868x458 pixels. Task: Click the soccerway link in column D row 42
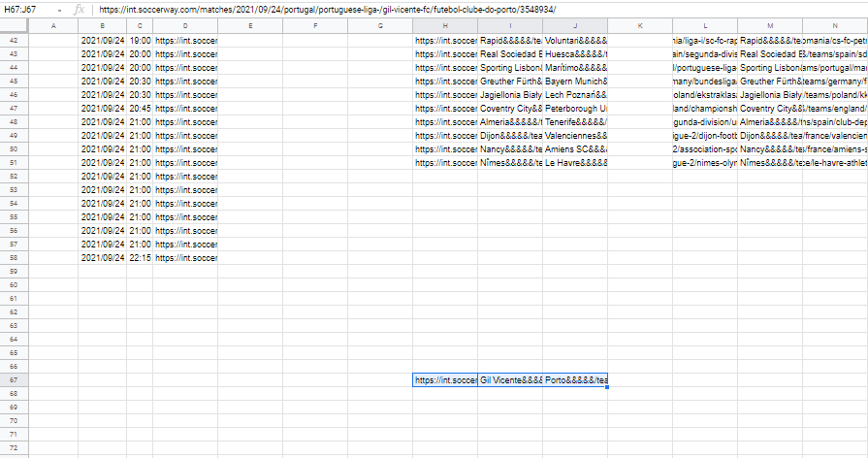pos(185,41)
